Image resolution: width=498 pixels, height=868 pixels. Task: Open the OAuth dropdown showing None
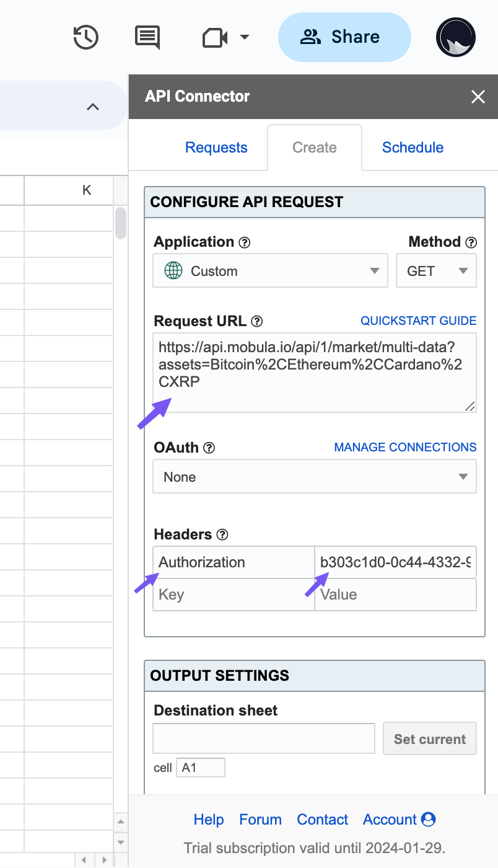coord(314,477)
